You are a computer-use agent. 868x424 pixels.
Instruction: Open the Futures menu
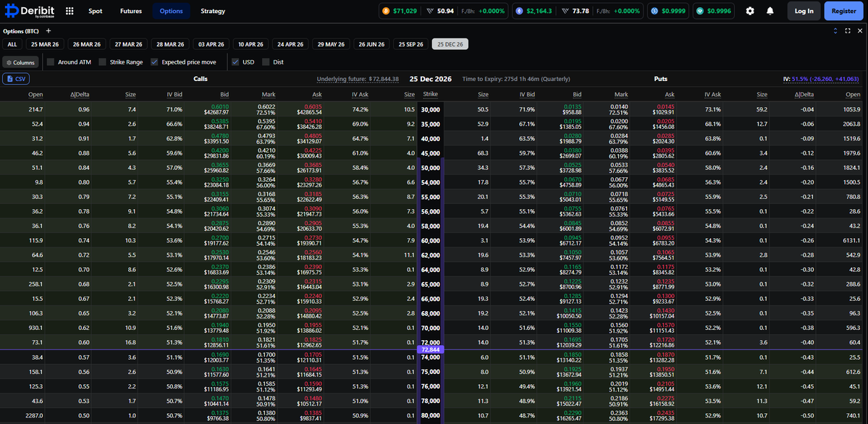[130, 11]
